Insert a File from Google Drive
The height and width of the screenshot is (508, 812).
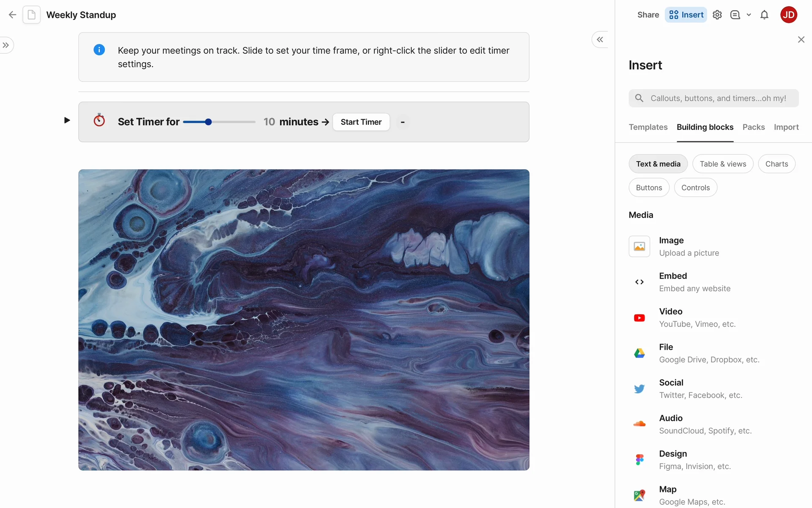(x=709, y=353)
